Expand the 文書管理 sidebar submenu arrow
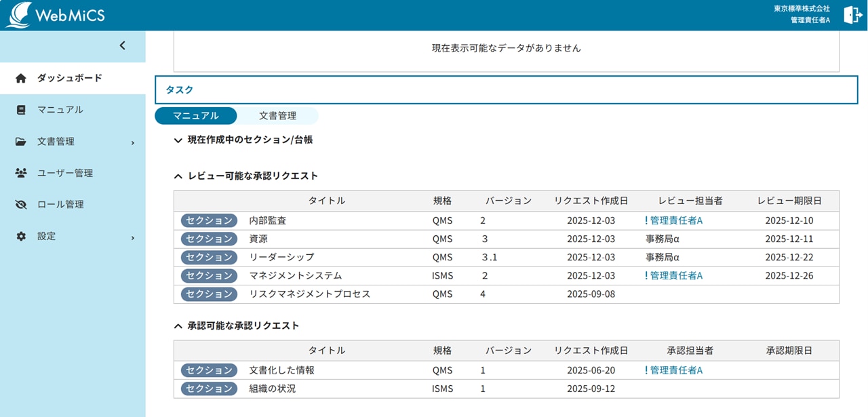This screenshot has width=868, height=417. point(133,142)
